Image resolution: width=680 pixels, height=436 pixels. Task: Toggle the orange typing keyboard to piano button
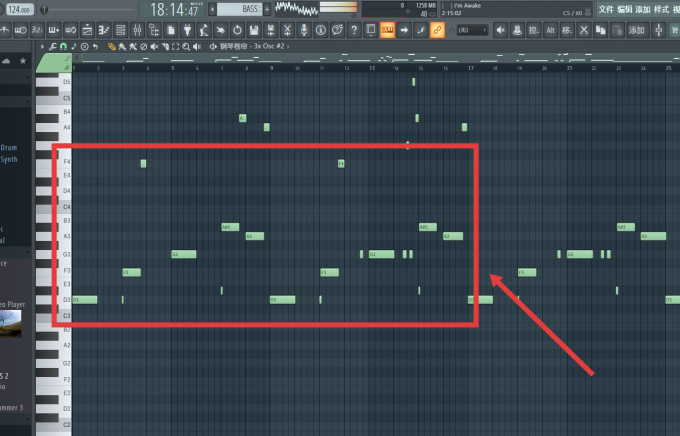click(387, 30)
